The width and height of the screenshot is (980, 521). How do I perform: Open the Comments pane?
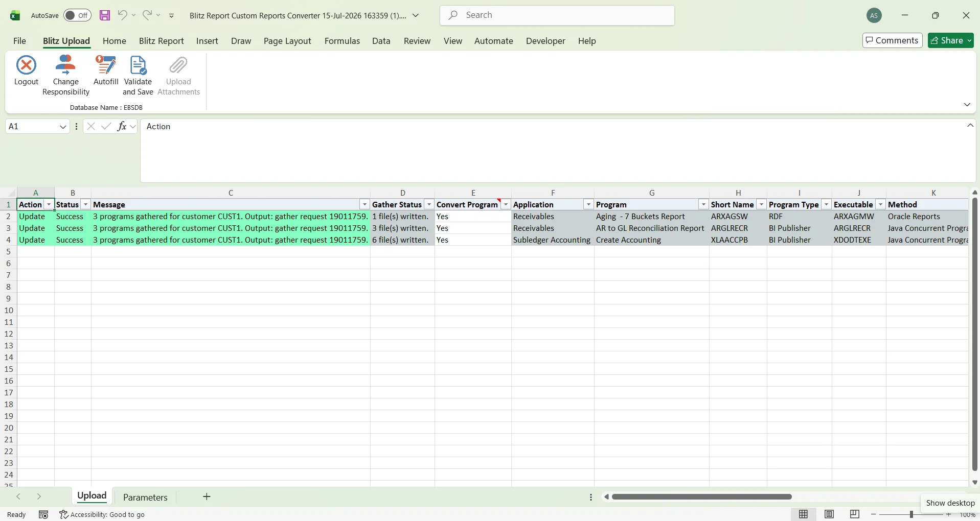893,40
